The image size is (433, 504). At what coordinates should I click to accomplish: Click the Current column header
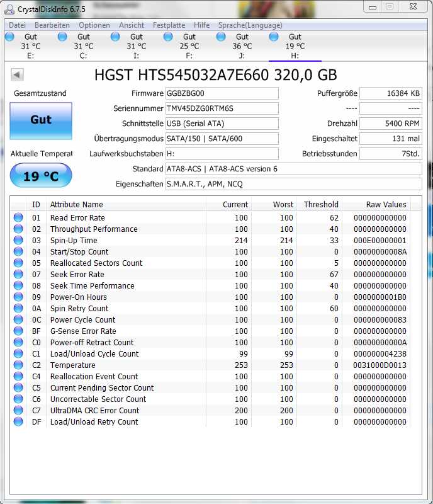[x=228, y=204]
